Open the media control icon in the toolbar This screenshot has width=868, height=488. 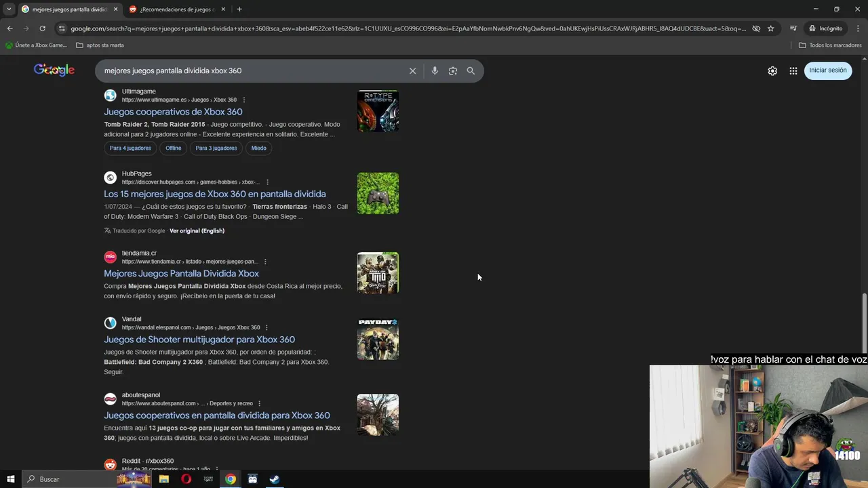click(793, 28)
